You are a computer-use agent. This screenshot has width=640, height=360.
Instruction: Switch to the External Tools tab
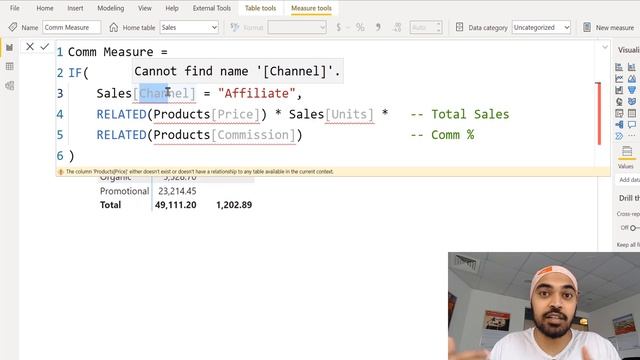[x=212, y=8]
